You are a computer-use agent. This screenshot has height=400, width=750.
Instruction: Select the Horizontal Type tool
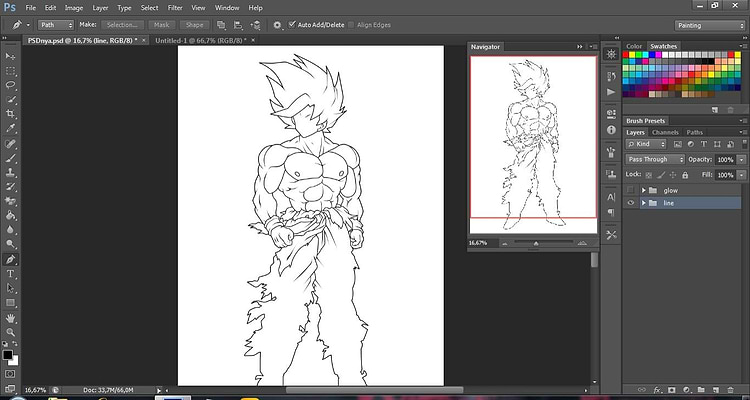pos(10,274)
